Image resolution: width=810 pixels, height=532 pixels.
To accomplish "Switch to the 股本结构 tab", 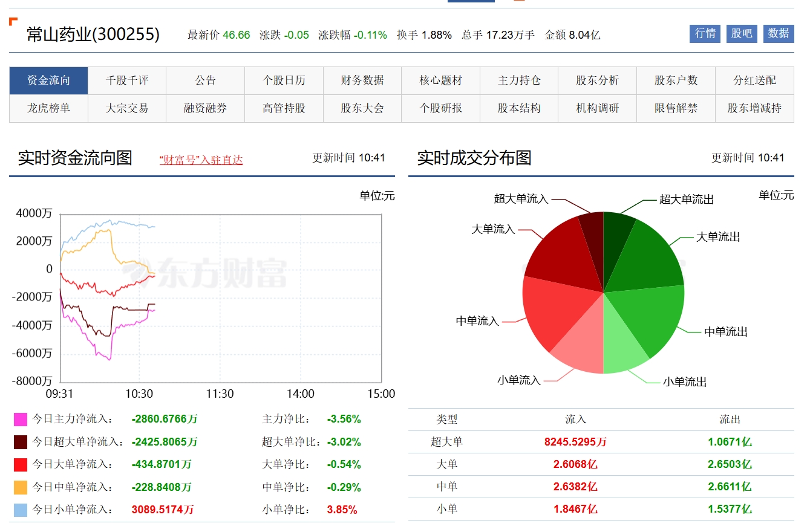I will click(x=519, y=108).
